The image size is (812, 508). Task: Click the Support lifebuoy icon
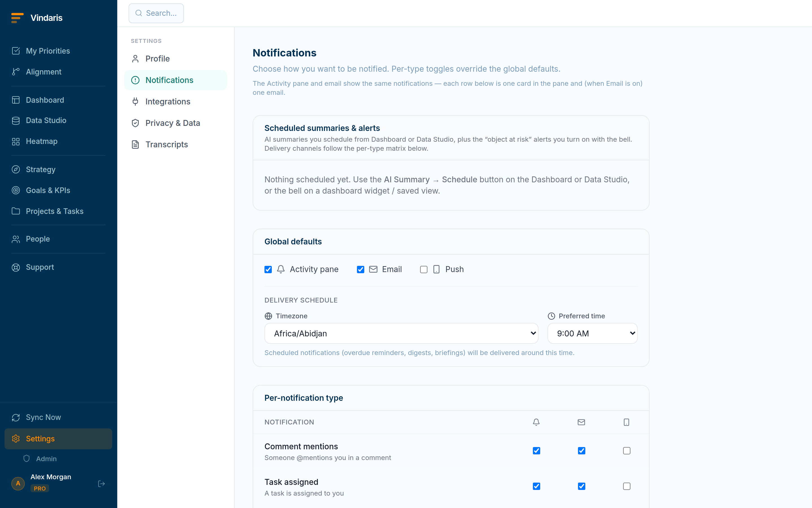(x=16, y=267)
